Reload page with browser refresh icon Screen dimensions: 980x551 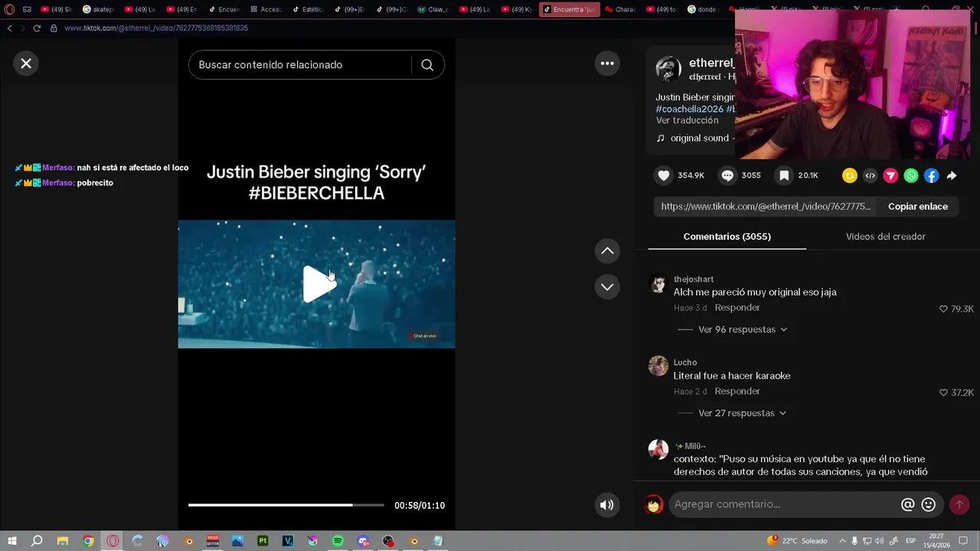pos(36,28)
